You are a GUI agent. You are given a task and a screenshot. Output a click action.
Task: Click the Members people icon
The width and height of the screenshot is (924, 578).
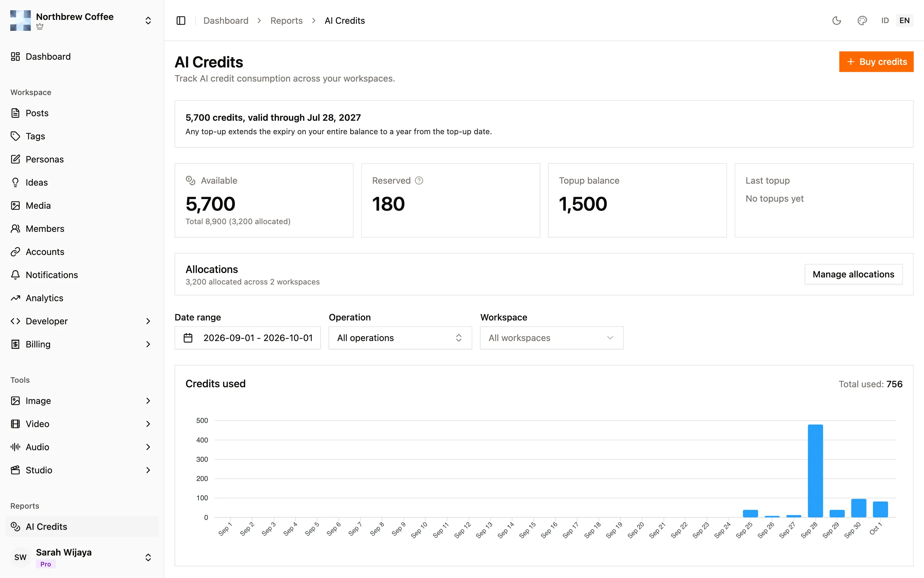point(15,229)
